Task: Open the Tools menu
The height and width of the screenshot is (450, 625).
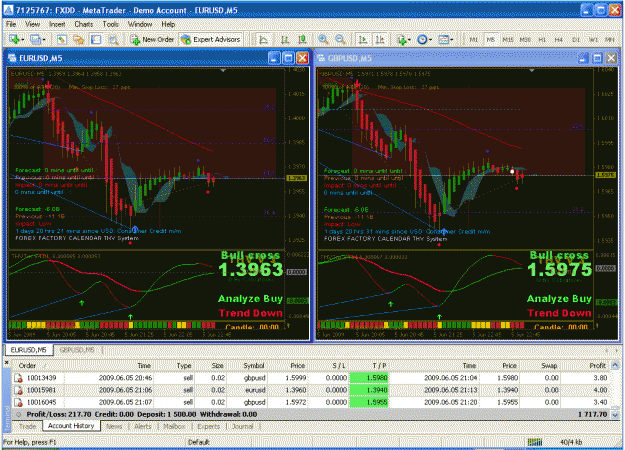Action: point(110,24)
